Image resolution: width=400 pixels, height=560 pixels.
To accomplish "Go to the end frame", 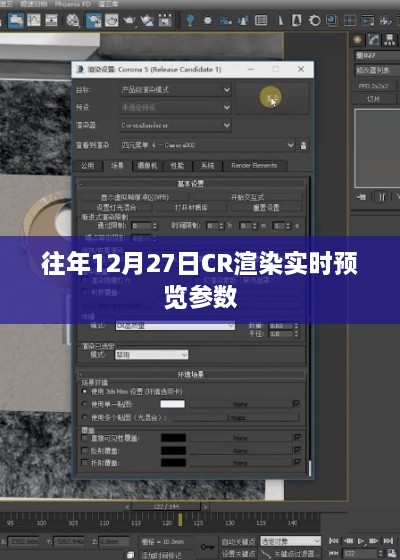I will (388, 540).
